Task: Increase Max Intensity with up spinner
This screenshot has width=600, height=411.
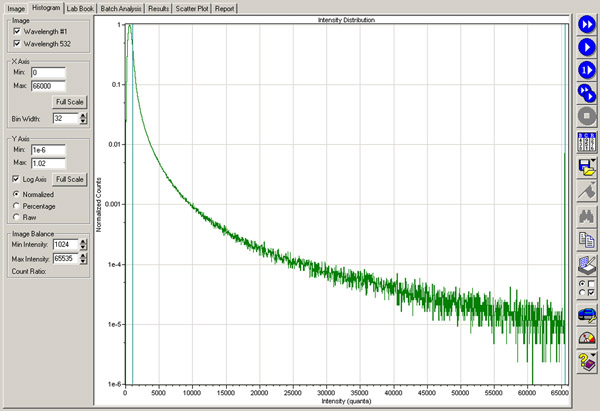Action: click(83, 256)
